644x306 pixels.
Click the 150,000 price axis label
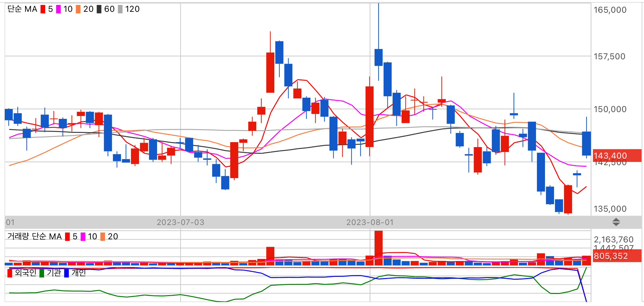610,109
